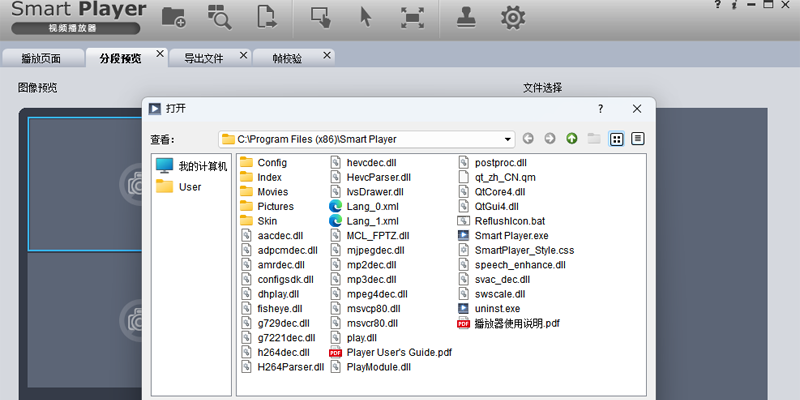The height and width of the screenshot is (400, 800).
Task: Select the Smart Player.exe file
Action: (503, 236)
